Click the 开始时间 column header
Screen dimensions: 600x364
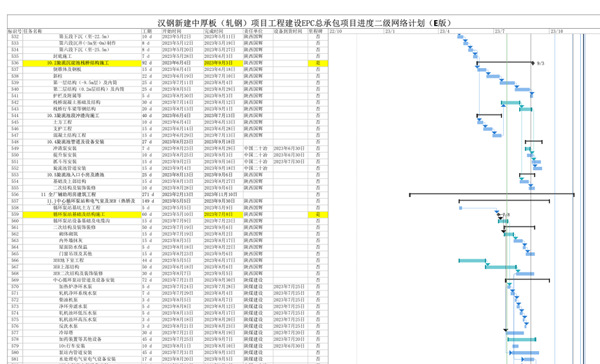pyautogui.click(x=171, y=31)
